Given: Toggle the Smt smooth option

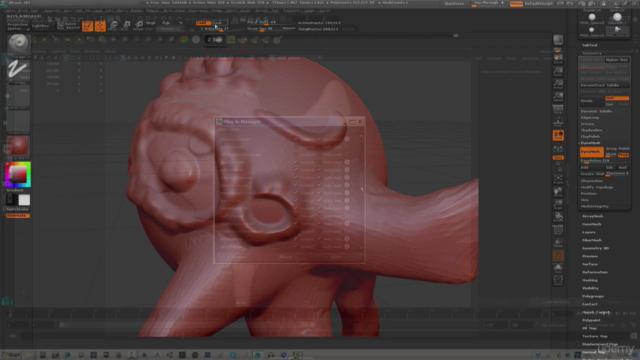Looking at the screenshot, I should 617,98.
